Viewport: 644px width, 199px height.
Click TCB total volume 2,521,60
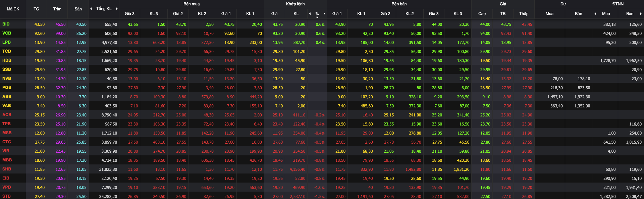[109, 52]
